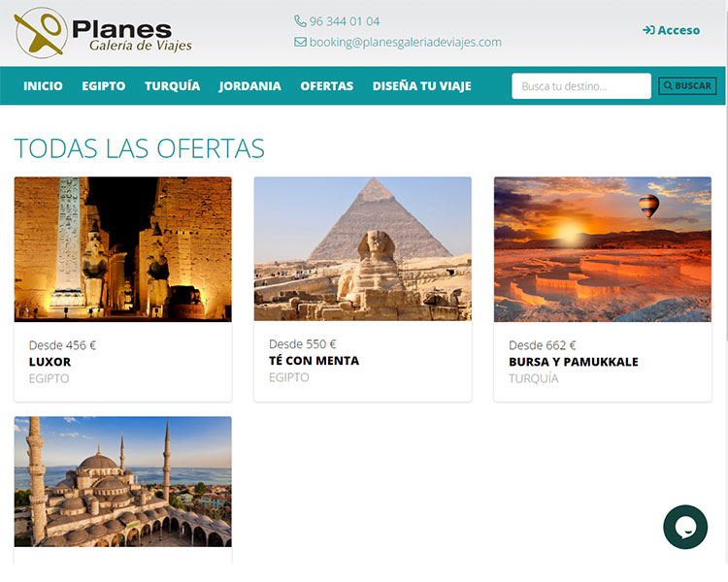The height and width of the screenshot is (582, 728).
Task: Open the INICIO menu item
Action: tap(43, 86)
